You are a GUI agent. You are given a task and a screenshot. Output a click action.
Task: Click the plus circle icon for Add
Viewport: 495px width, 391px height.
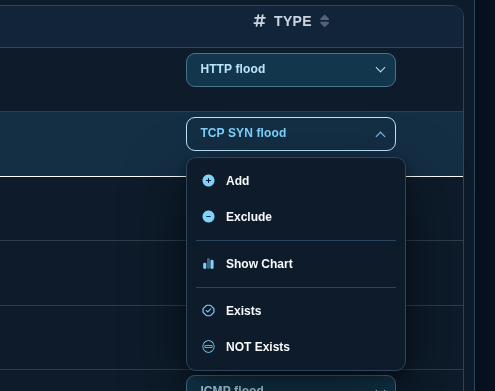click(x=208, y=181)
